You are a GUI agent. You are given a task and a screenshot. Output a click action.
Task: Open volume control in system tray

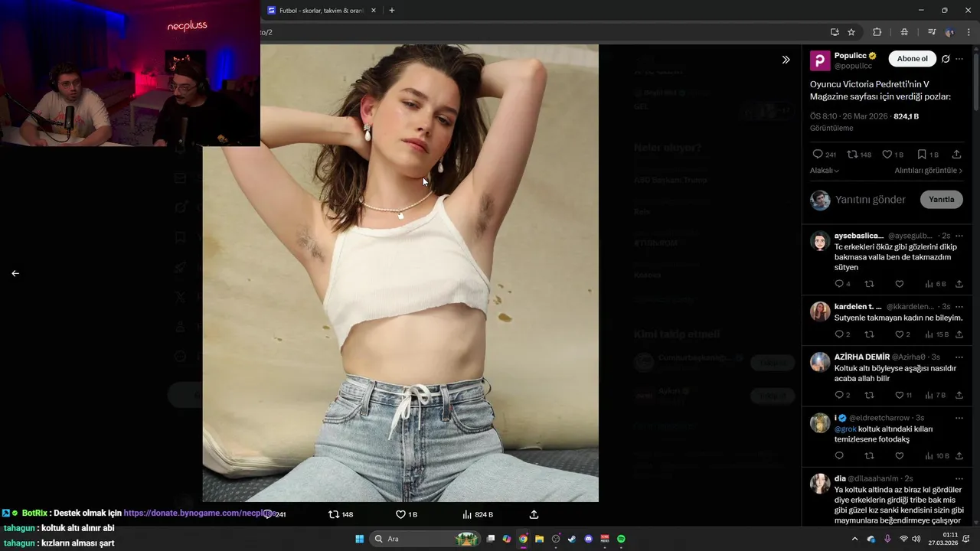[916, 539]
